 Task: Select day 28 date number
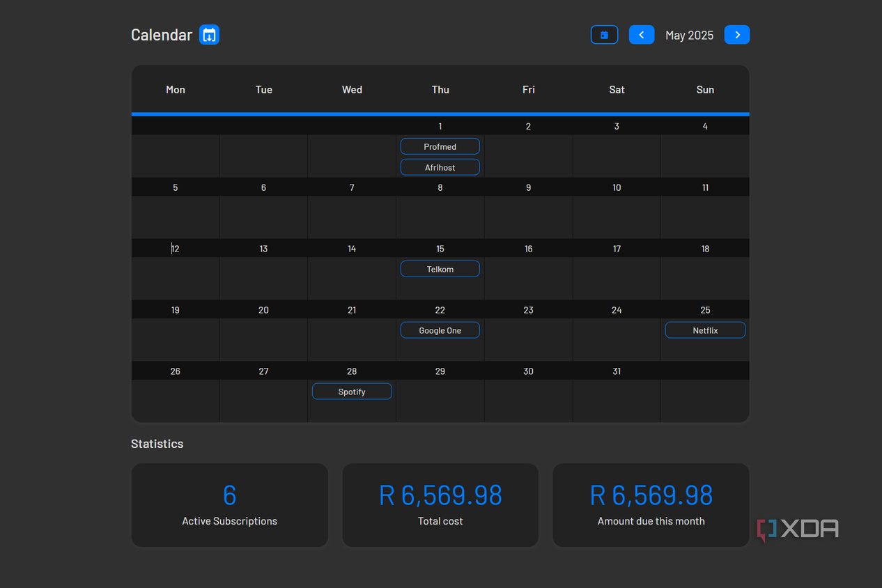(x=352, y=371)
